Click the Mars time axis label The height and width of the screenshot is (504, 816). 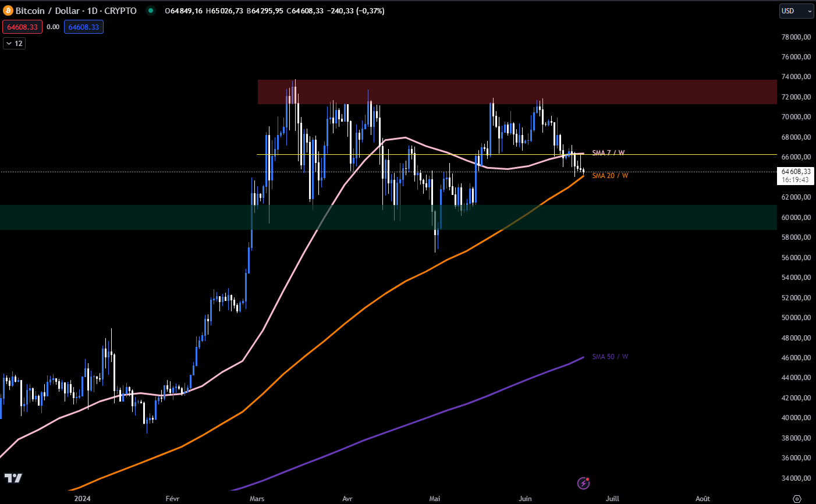click(x=257, y=499)
